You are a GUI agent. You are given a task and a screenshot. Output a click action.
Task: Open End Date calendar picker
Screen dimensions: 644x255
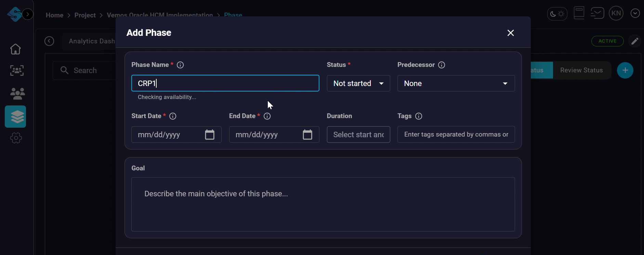[x=307, y=134]
